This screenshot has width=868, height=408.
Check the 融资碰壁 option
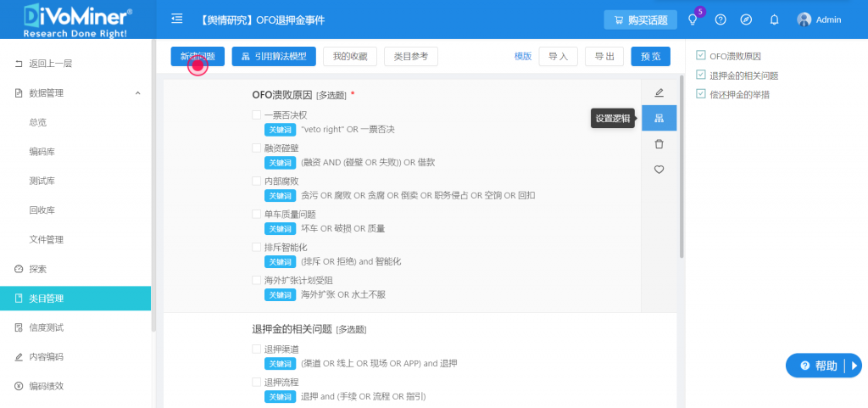[x=256, y=148]
